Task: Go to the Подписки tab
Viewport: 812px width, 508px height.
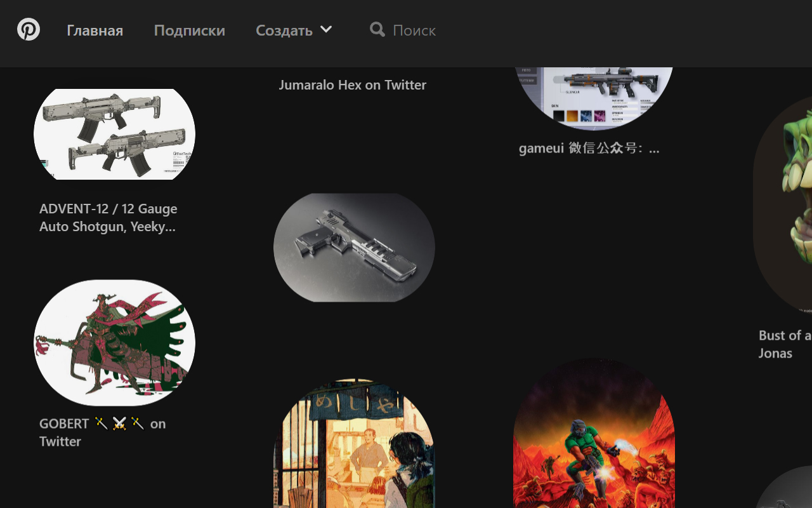Action: pos(190,30)
